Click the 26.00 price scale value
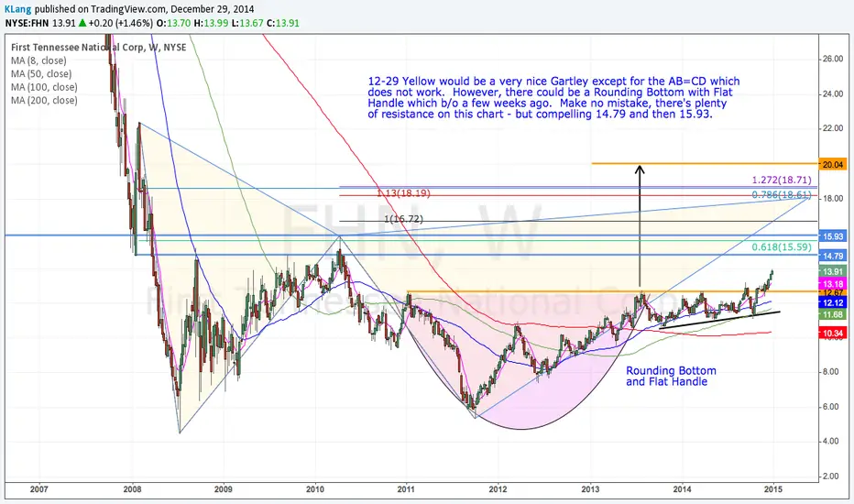The height and width of the screenshot is (504, 854). coord(833,59)
